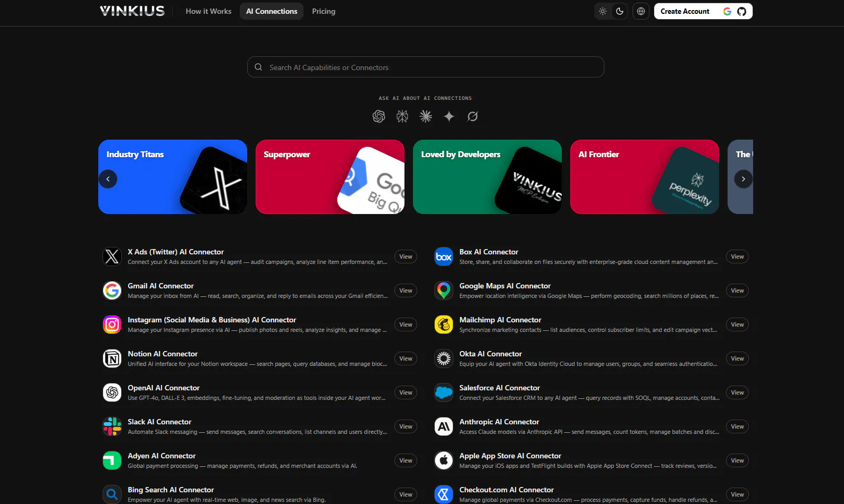Click the Checkout.com connector icon
Screen dimensions: 844x504
(x=444, y=494)
